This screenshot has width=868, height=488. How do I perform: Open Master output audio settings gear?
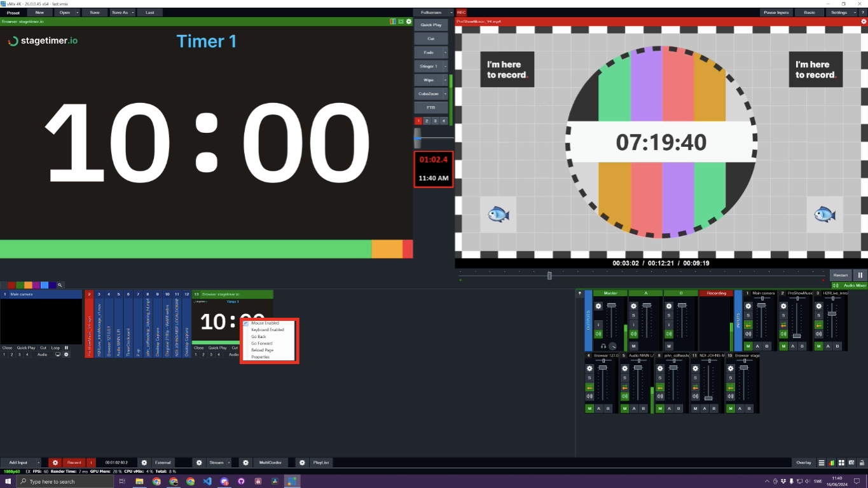tap(598, 306)
